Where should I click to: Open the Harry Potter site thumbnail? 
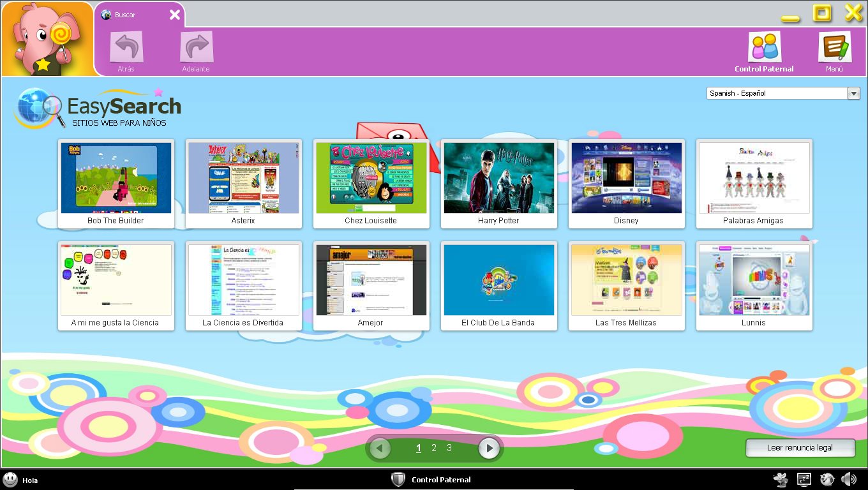coord(499,184)
